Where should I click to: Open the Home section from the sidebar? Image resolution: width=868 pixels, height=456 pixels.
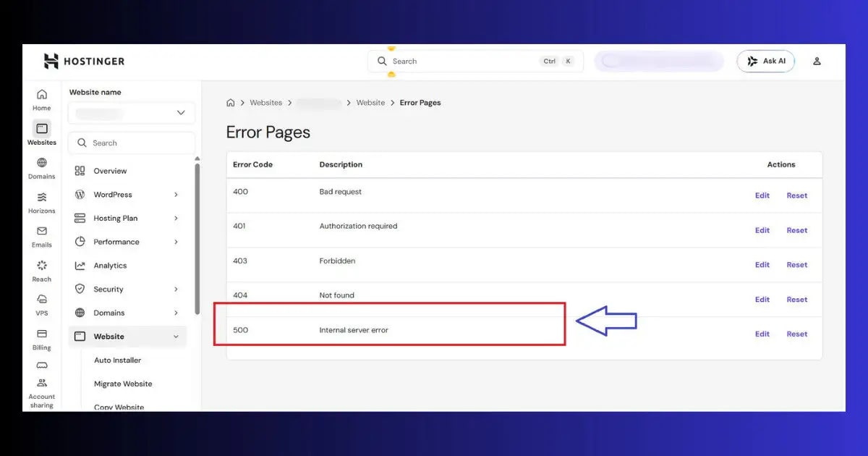(41, 98)
